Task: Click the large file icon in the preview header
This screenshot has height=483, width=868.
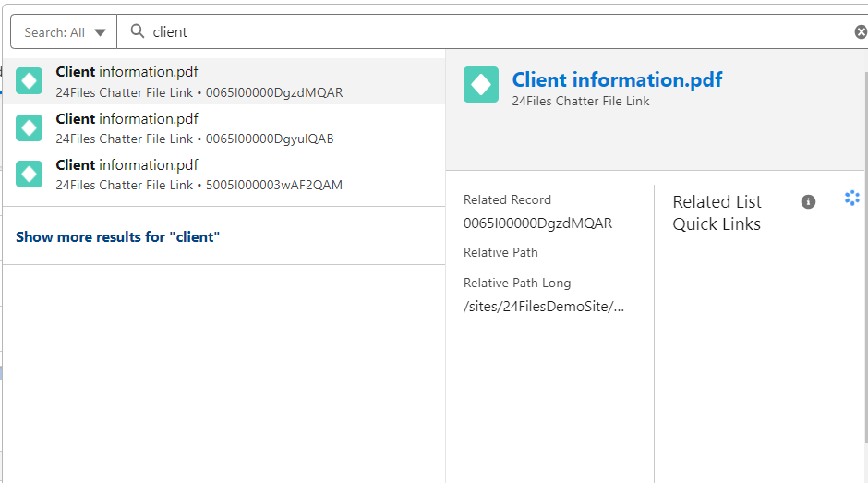Action: (x=481, y=84)
